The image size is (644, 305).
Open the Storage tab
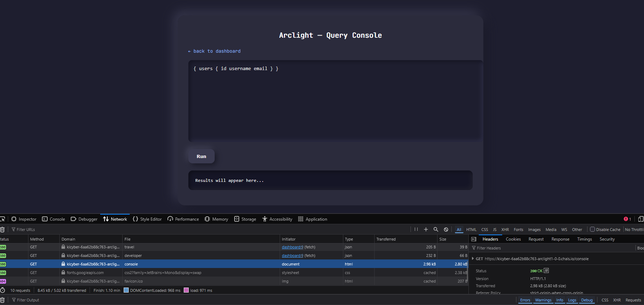(245, 219)
